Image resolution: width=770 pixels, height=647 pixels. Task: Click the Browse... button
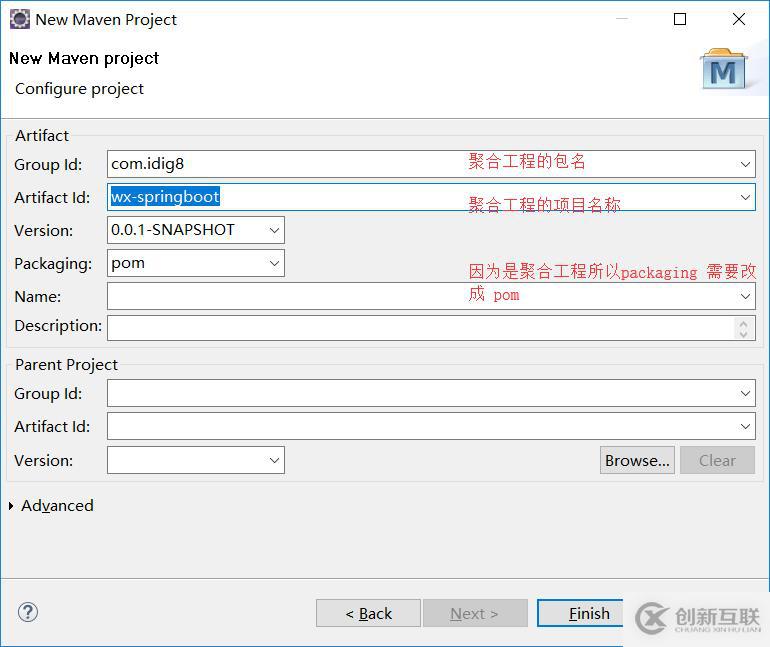[x=637, y=460]
